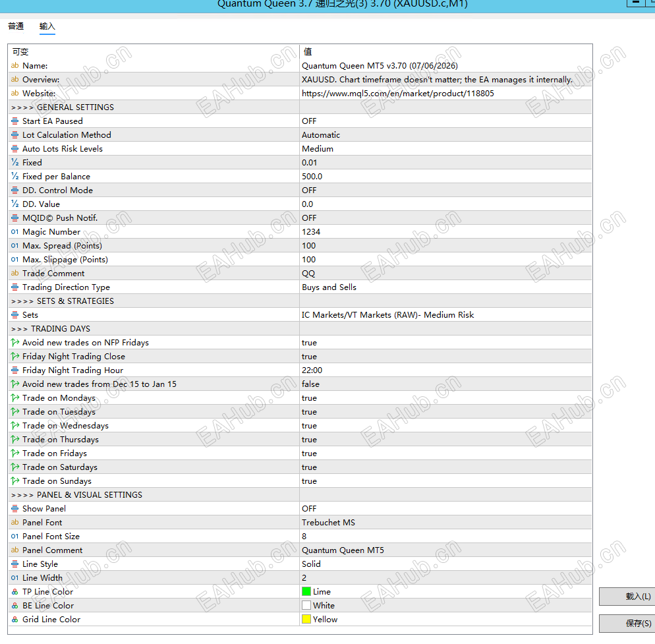
Task: Switch to the 普通 tab
Action: [x=16, y=26]
